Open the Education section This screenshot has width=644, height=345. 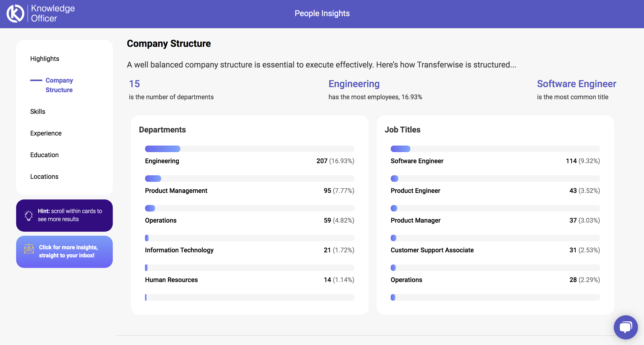(x=44, y=155)
